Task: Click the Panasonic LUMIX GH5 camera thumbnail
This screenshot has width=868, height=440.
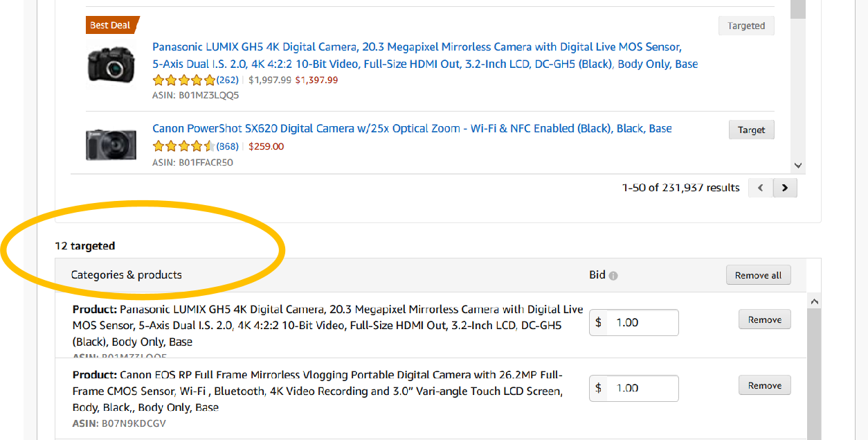Action: [111, 64]
